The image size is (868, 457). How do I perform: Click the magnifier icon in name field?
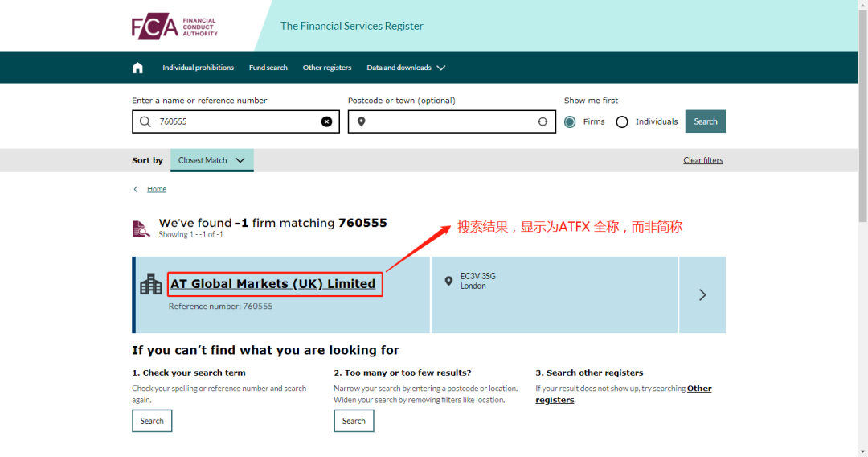pos(145,121)
